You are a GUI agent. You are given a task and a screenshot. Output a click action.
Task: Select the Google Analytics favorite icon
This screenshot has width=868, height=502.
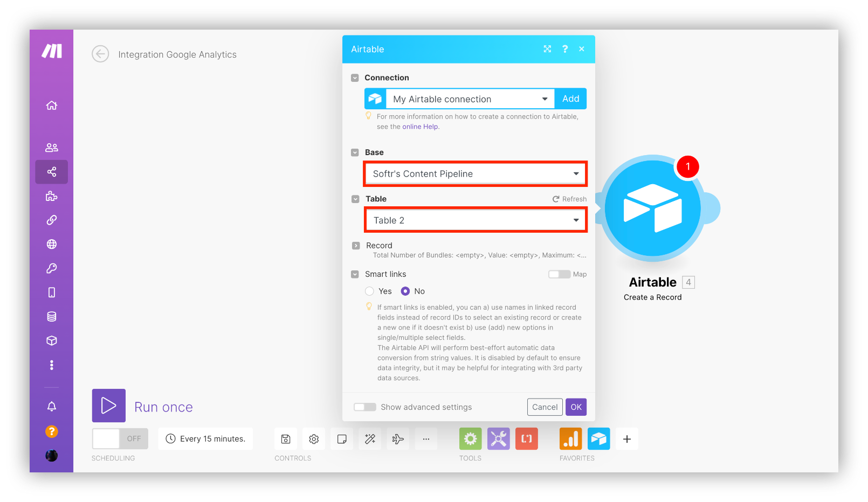click(x=571, y=439)
